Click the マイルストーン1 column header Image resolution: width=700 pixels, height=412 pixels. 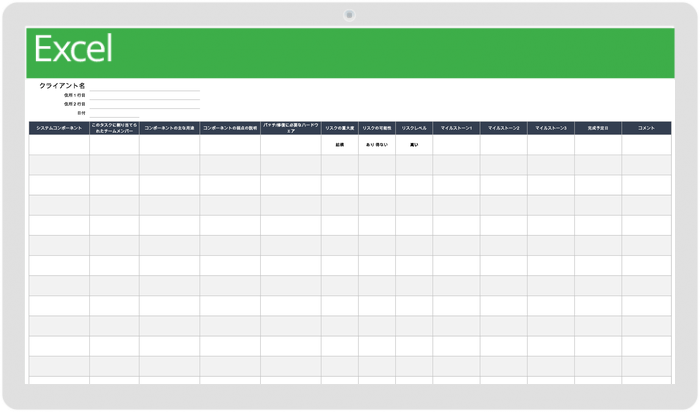coord(456,128)
